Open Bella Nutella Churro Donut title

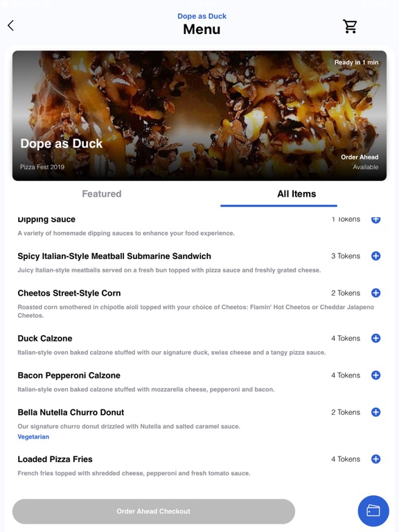tap(71, 412)
